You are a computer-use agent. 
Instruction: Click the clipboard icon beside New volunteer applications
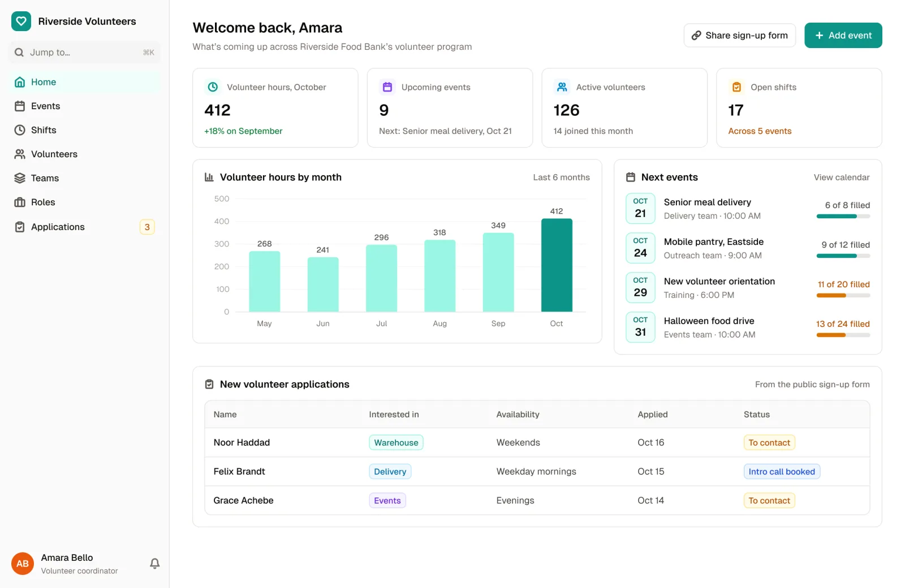(209, 384)
